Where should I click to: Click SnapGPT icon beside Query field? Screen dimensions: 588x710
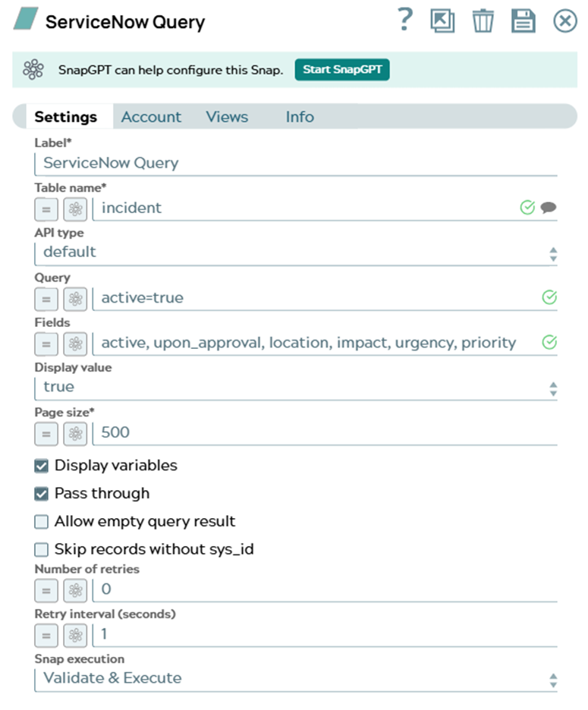coord(75,300)
